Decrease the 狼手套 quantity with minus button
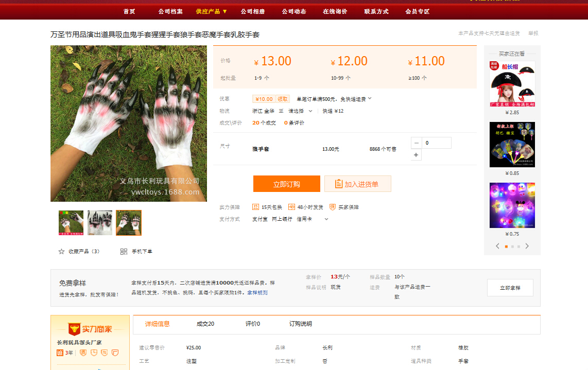 (417, 143)
